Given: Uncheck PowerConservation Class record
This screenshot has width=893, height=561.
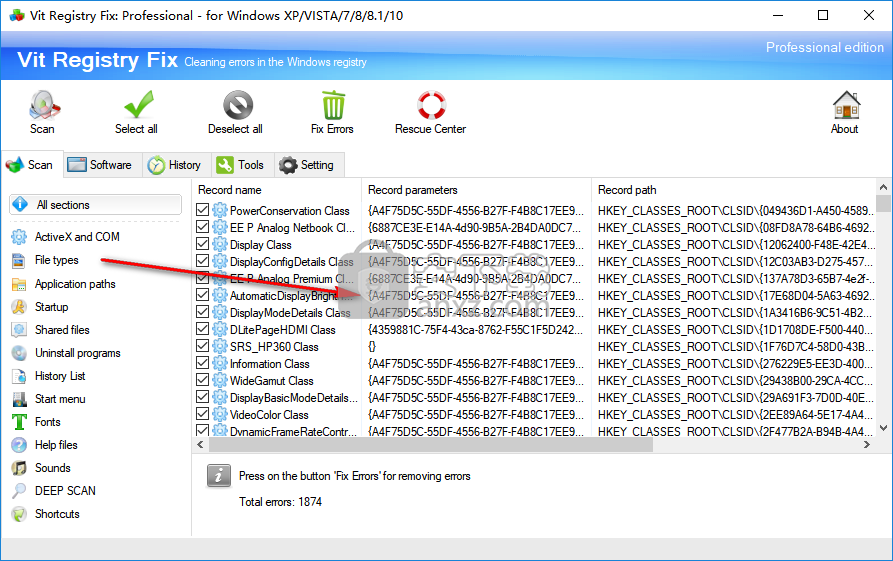Looking at the screenshot, I should click(x=202, y=210).
